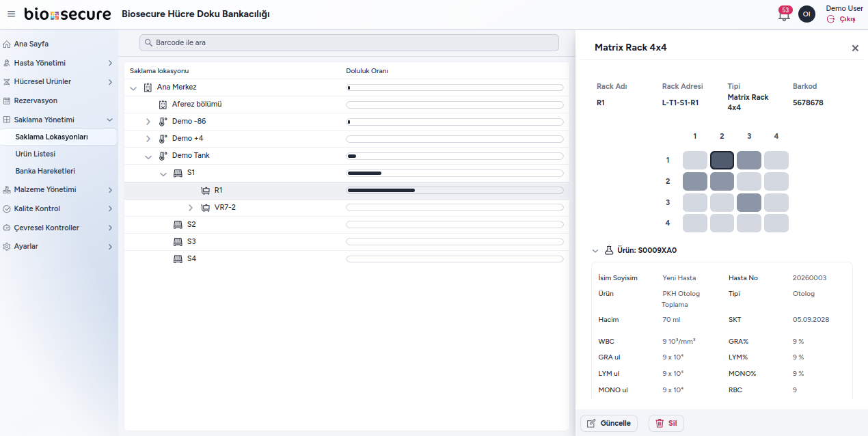Close the Matrix Rack 4x4 panel
This screenshot has width=868, height=436.
click(855, 48)
